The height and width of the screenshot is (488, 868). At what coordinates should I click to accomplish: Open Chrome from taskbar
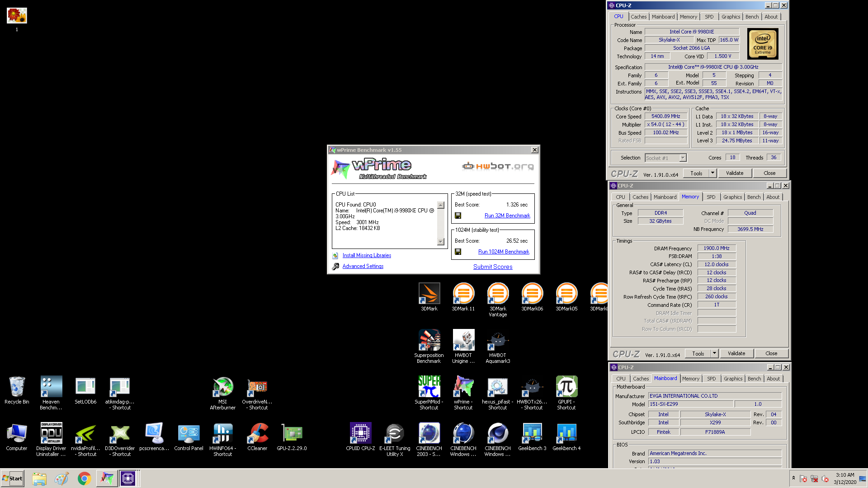pos(84,478)
